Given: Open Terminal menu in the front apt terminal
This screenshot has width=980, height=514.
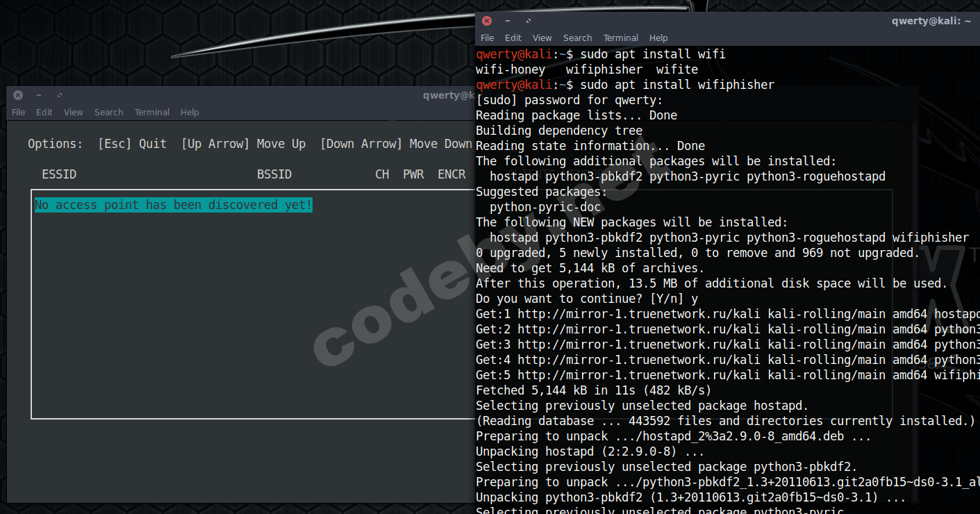Looking at the screenshot, I should (621, 38).
